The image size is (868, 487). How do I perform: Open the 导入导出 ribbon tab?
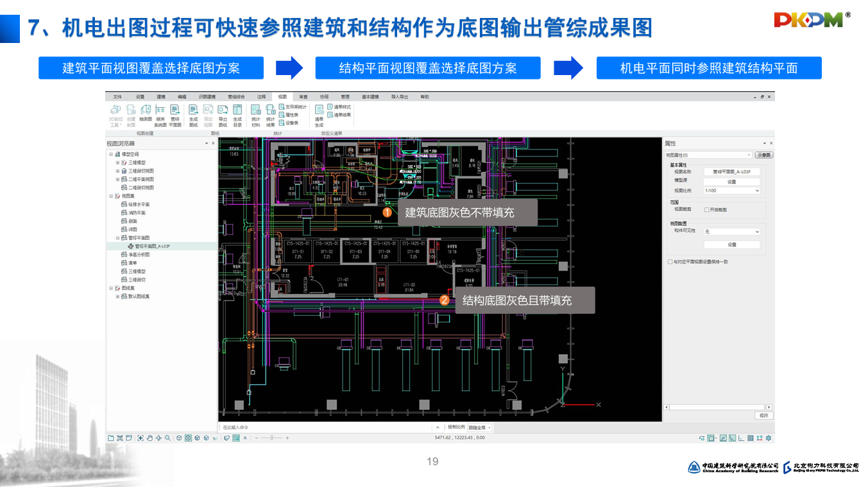399,97
